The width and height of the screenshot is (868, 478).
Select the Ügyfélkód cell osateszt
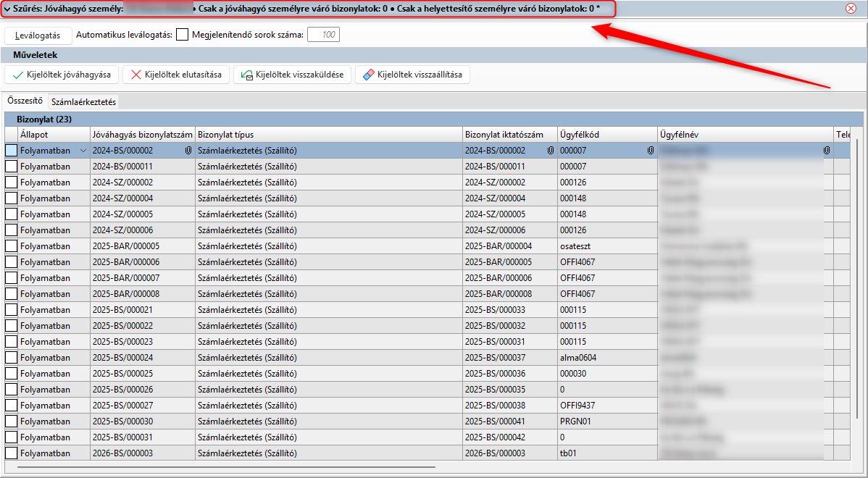click(x=607, y=246)
